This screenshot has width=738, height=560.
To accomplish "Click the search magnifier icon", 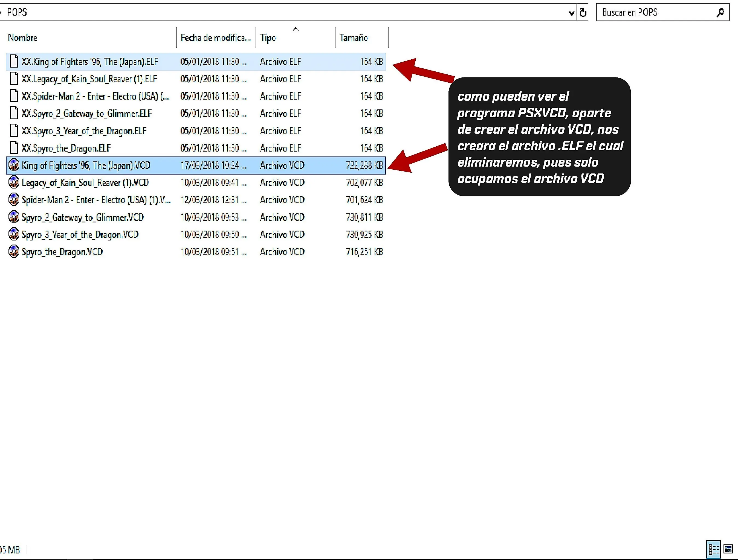I will (720, 13).
